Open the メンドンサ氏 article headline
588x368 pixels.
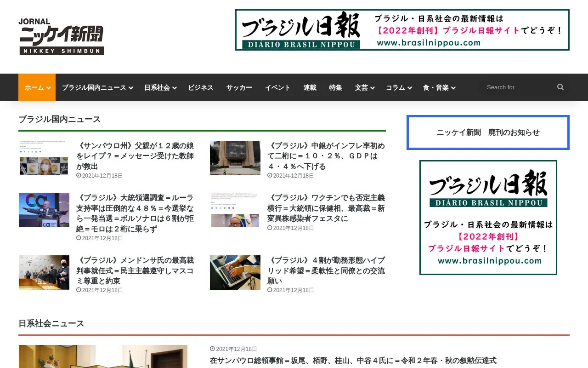(x=135, y=270)
